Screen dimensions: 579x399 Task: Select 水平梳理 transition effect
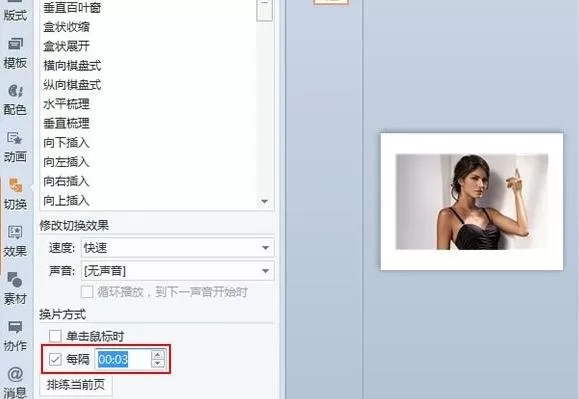coord(66,104)
